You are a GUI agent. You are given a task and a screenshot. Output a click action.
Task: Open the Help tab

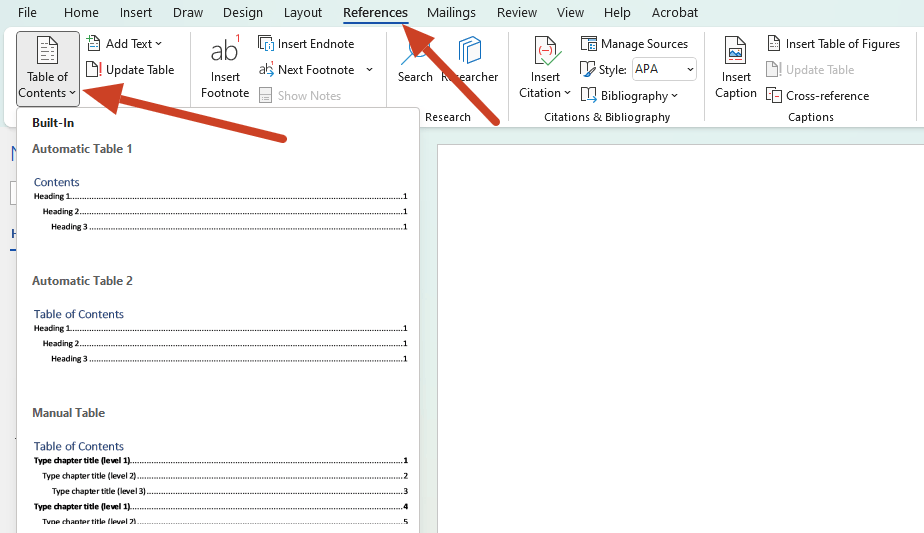tap(617, 12)
